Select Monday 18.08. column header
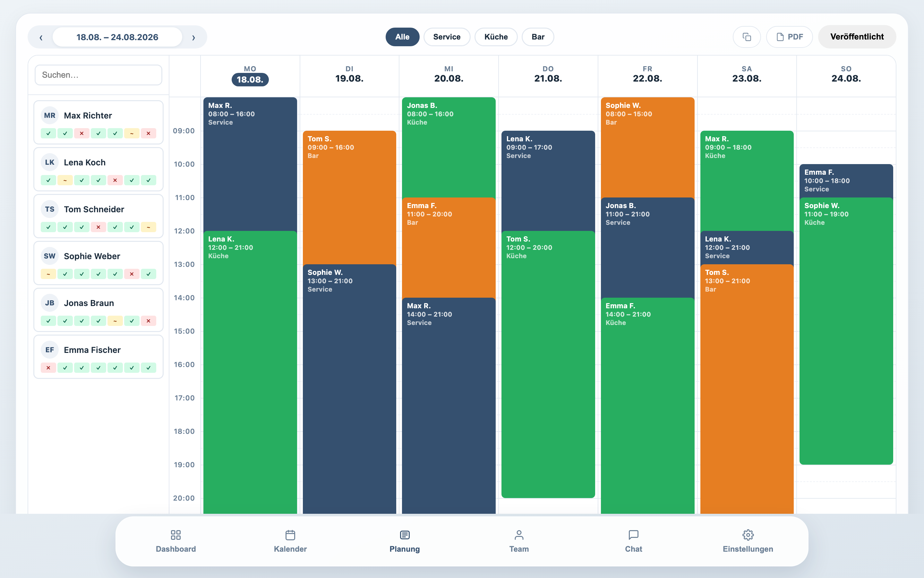924x578 pixels. pos(250,76)
